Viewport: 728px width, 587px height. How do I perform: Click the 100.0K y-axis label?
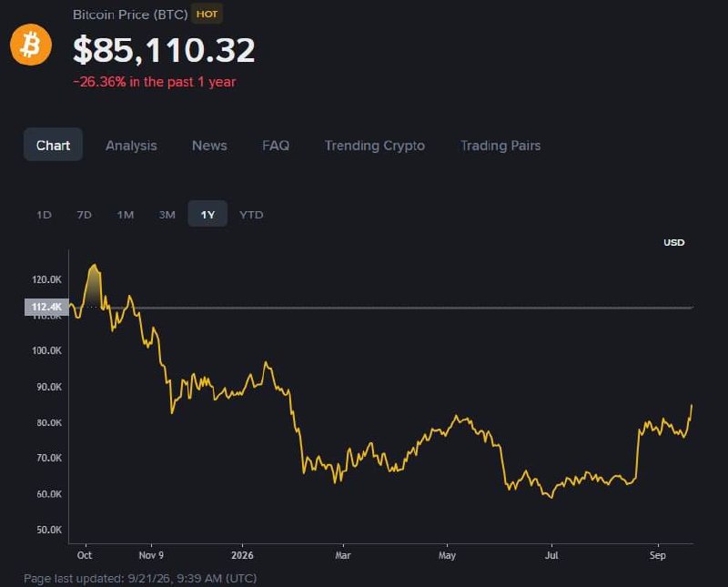[47, 350]
